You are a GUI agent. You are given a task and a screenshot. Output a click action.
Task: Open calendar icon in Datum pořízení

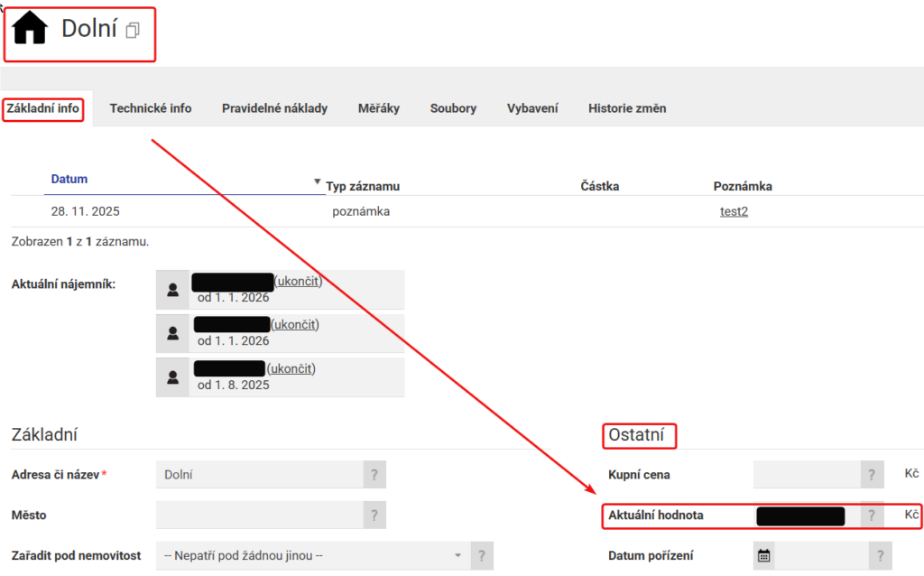click(x=764, y=556)
